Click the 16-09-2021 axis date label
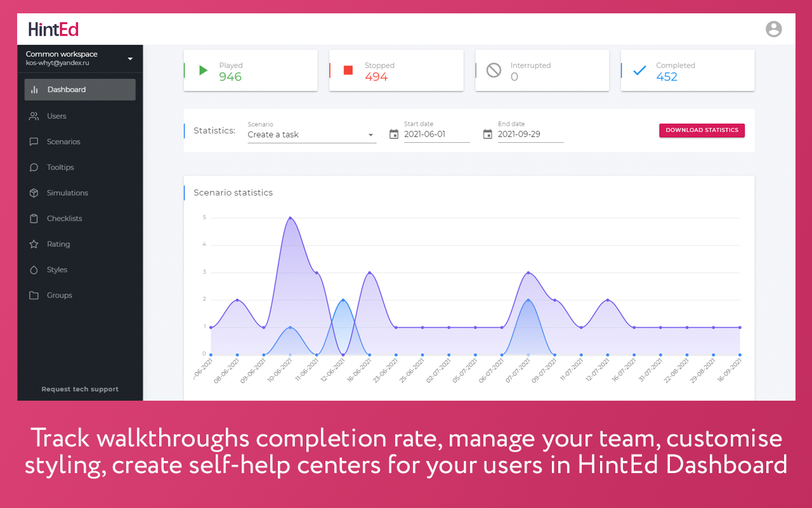The height and width of the screenshot is (508, 812). coord(729,370)
